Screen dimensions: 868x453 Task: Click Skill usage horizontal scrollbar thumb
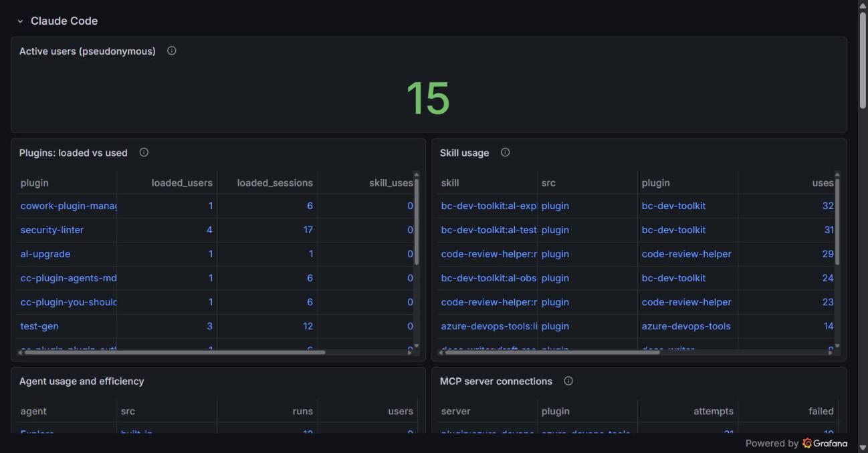coord(552,352)
